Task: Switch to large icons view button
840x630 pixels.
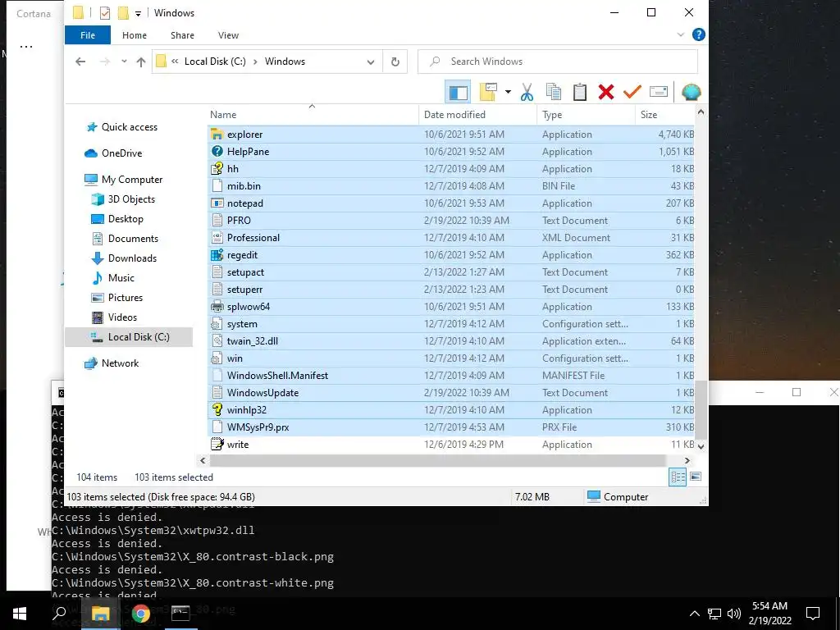Action: 696,477
